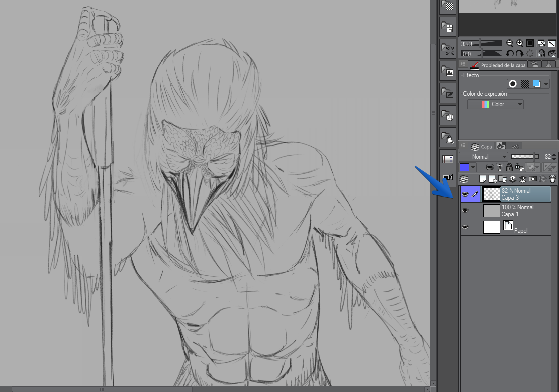Switch to the Capa tab
The image size is (559, 392).
point(481,147)
